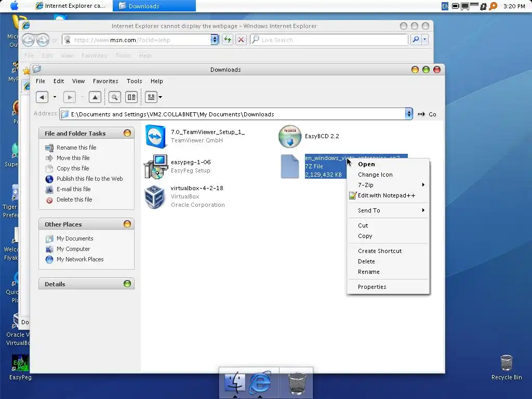Click the Live Search box
Viewport: 532px width, 399px height.
329,39
